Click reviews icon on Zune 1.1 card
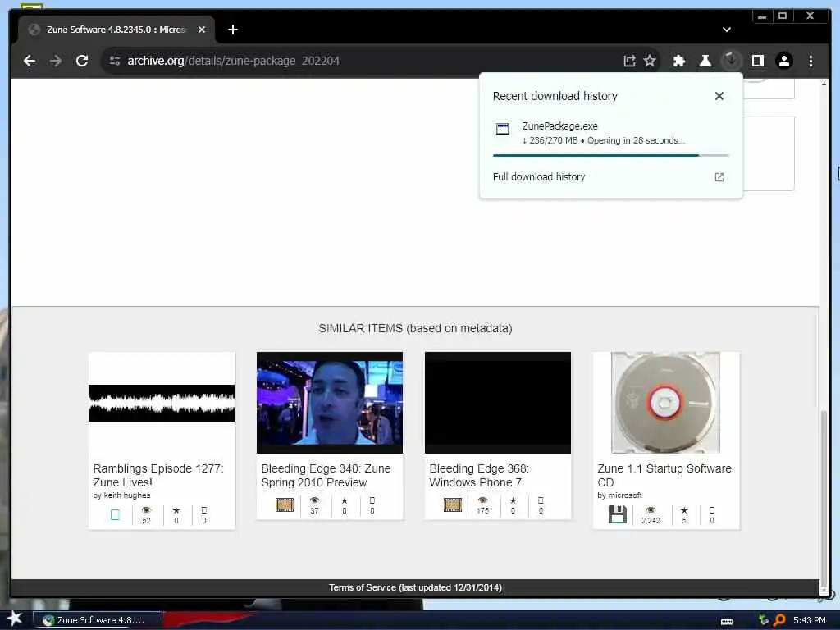 pyautogui.click(x=712, y=510)
